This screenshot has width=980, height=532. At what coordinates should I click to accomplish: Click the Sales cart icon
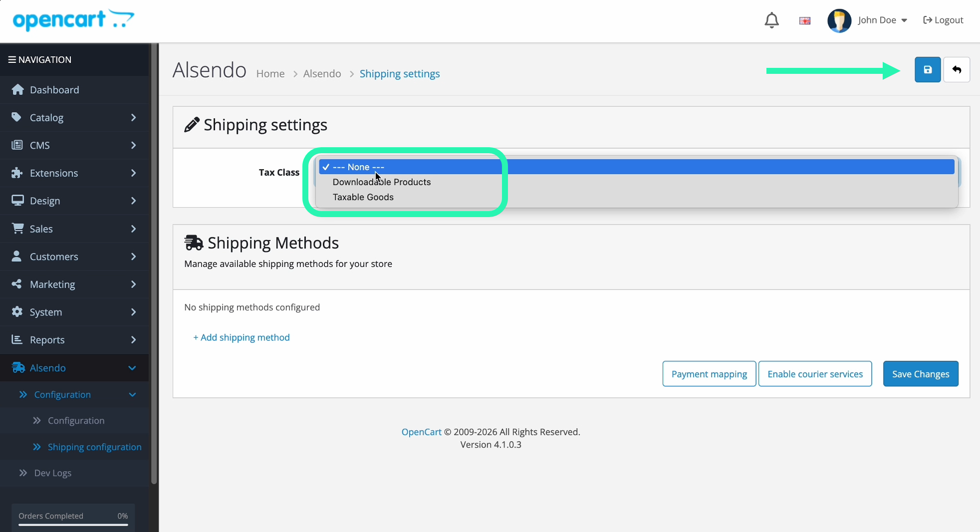click(x=17, y=228)
